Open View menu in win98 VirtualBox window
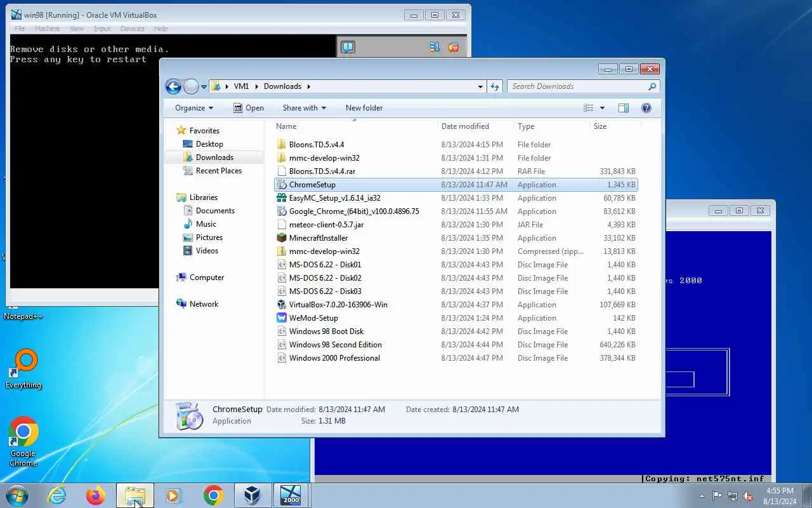The height and width of the screenshot is (508, 812). click(x=77, y=29)
